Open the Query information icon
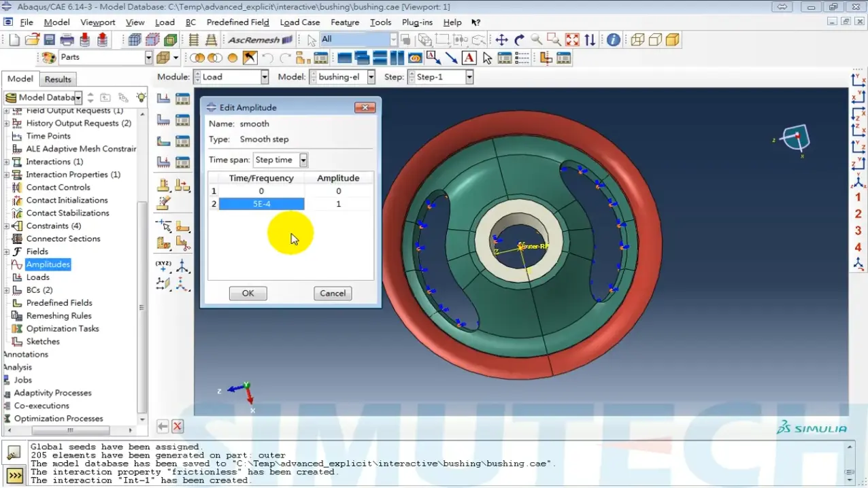Viewport: 868px width, 488px height. [x=614, y=40]
